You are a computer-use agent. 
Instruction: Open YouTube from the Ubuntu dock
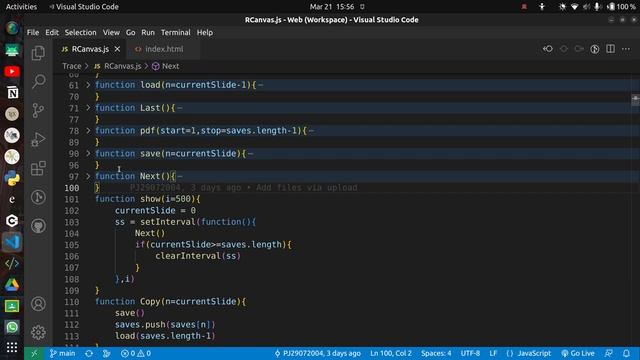click(x=12, y=72)
